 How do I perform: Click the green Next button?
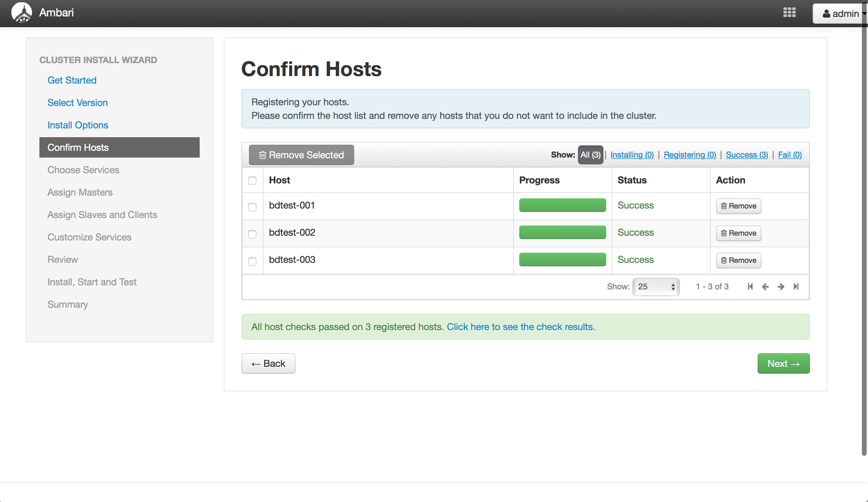pyautogui.click(x=783, y=363)
